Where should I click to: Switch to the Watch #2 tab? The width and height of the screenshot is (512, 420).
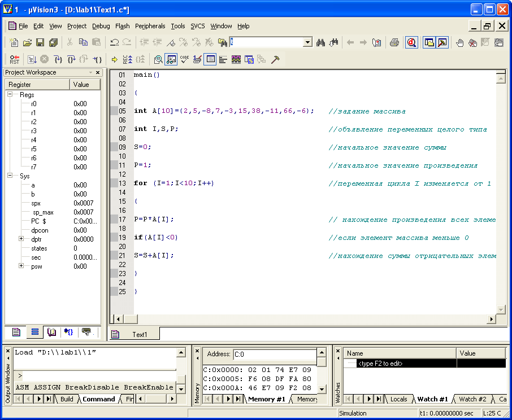click(x=472, y=399)
